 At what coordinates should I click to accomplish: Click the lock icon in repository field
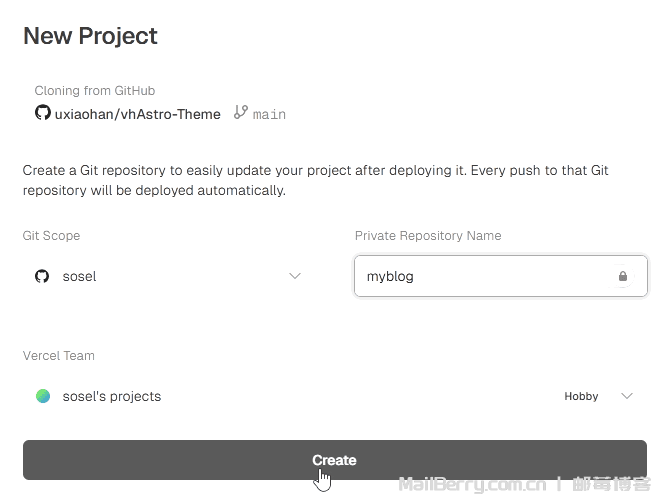pos(623,276)
